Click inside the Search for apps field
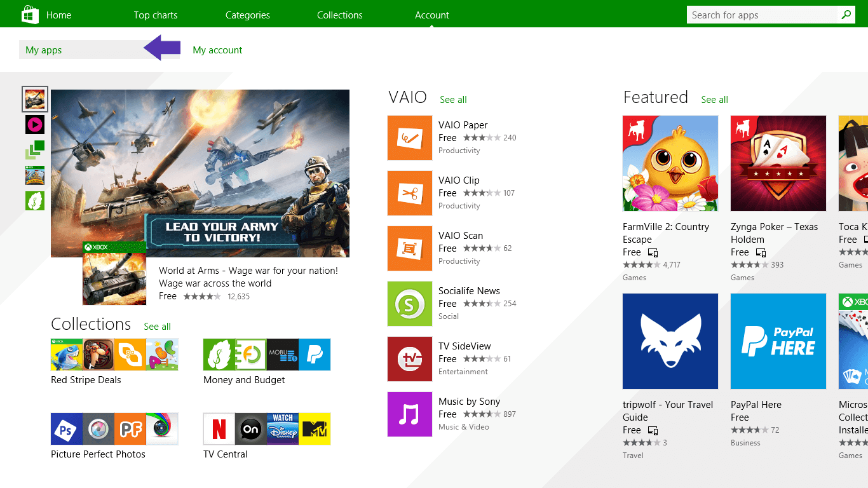 click(763, 15)
